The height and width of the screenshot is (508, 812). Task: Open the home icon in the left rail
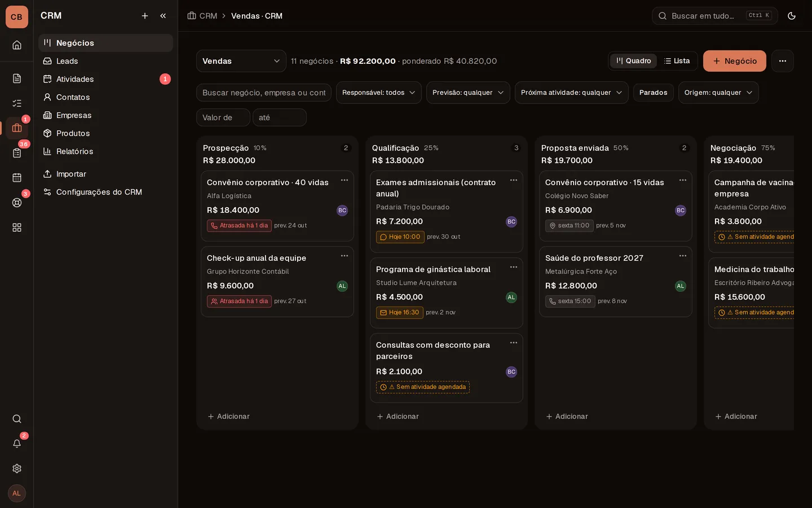(17, 45)
